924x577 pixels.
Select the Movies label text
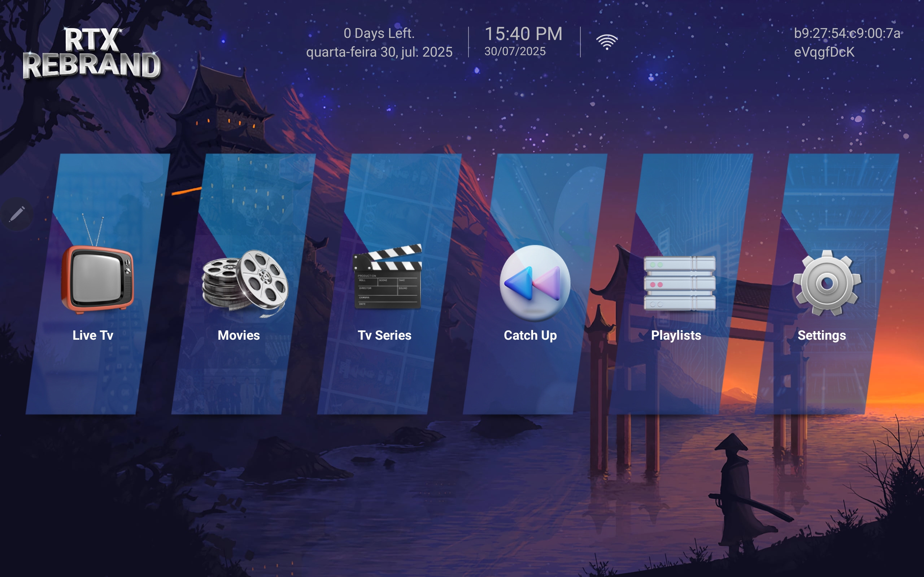(239, 335)
